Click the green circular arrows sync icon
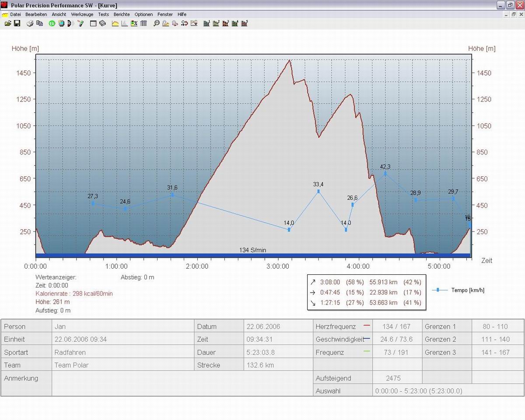Screen dimensions: 525x420 [52, 23]
